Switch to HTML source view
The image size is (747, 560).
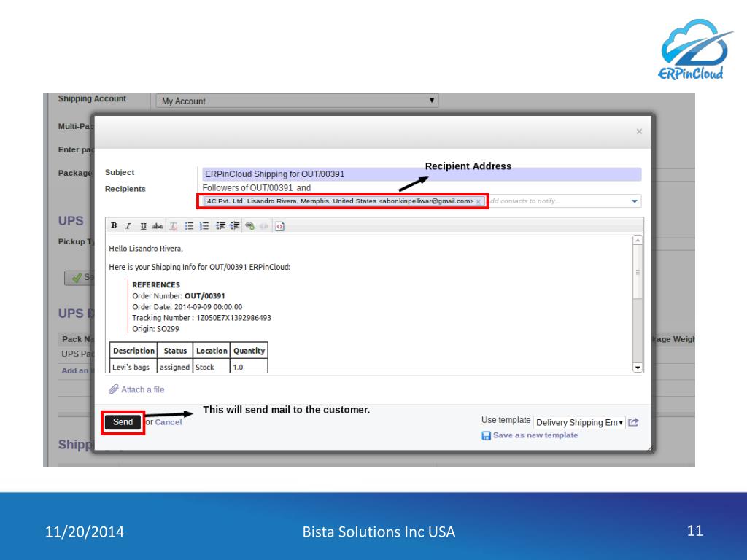[279, 226]
